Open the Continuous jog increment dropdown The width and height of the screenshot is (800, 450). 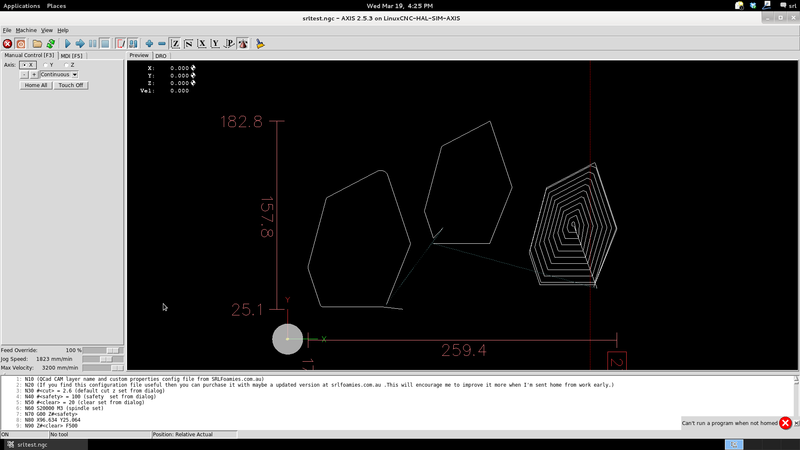pyautogui.click(x=59, y=74)
